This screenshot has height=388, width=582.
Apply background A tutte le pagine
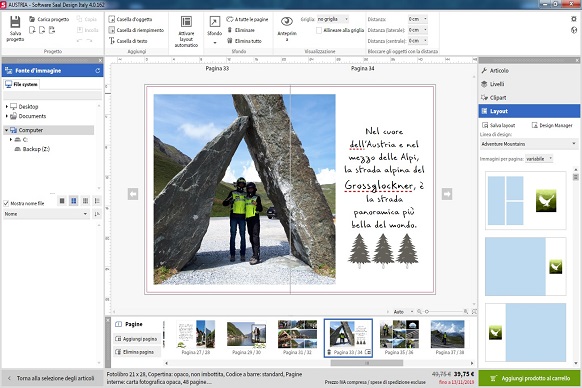247,19
